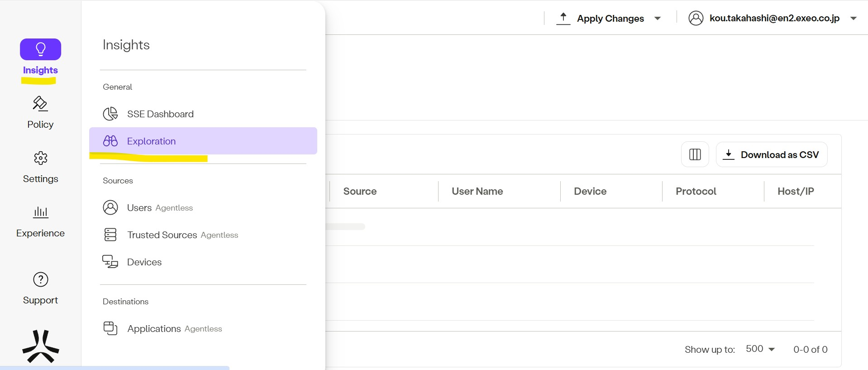Click the Insights lightbulb icon
This screenshot has height=370, width=868.
click(x=40, y=49)
